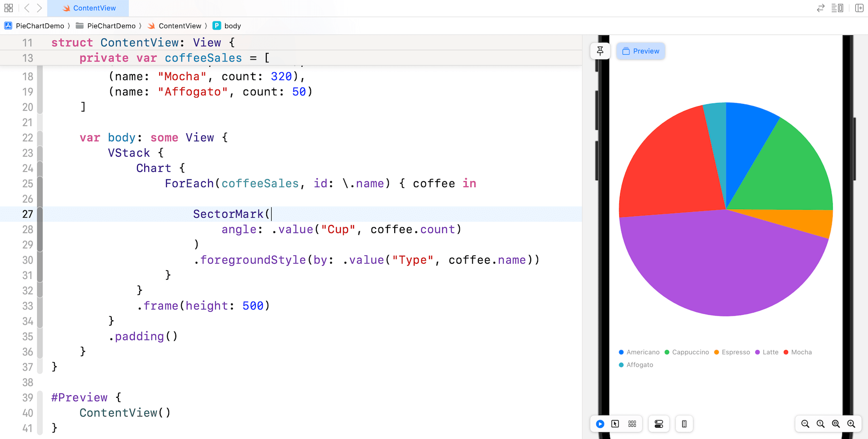Screen dimensions: 868x439
Task: Click the teal Affogato pie sector
Action: click(x=718, y=140)
